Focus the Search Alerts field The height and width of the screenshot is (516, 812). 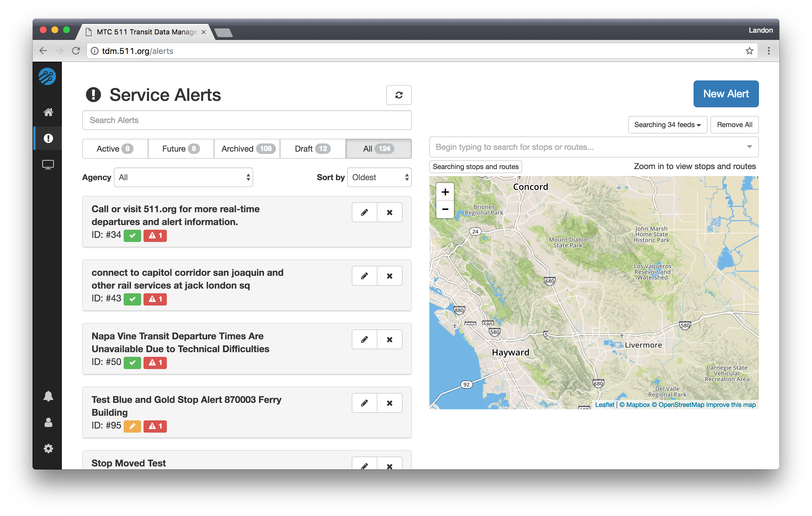[x=247, y=120]
